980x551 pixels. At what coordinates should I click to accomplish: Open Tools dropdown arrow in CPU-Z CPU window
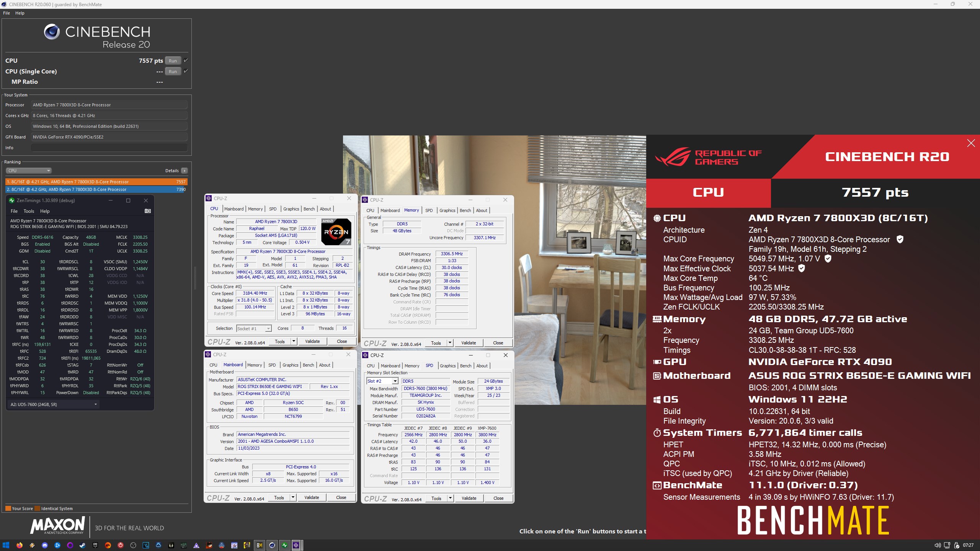[x=294, y=341]
